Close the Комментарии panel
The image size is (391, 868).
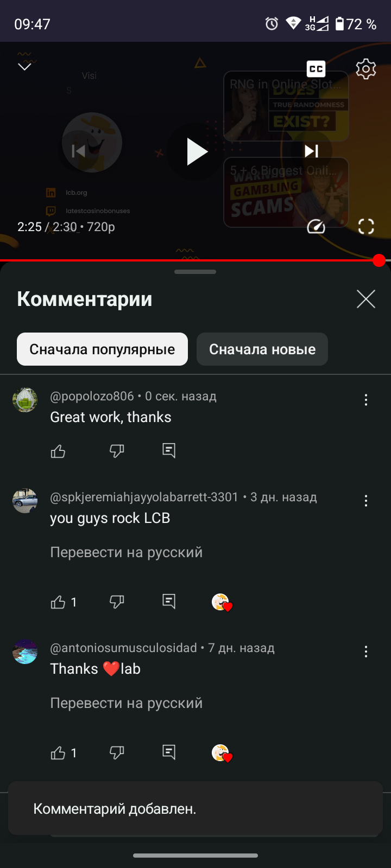pos(366,299)
